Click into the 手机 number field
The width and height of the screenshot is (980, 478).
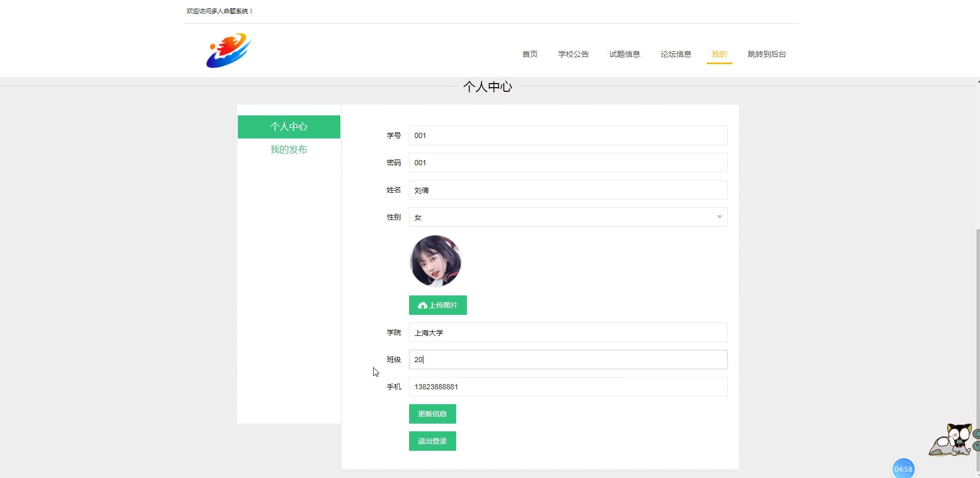coord(568,387)
